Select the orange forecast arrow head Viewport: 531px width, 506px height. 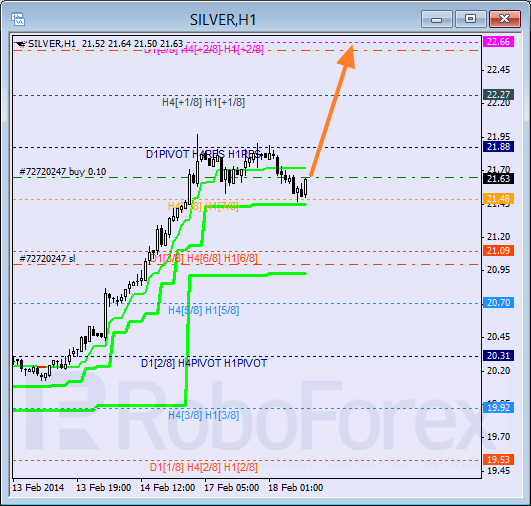pos(348,57)
